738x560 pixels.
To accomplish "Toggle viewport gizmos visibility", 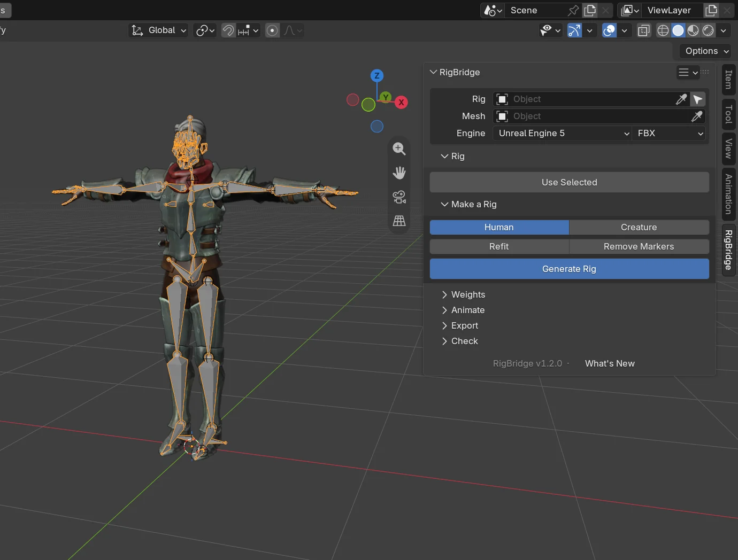I will pyautogui.click(x=574, y=30).
